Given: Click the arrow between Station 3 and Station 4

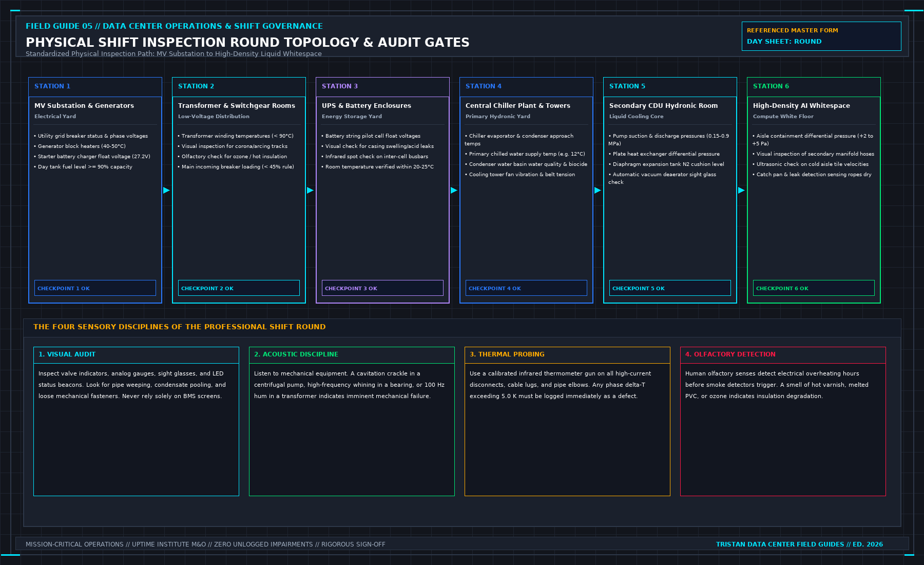Looking at the screenshot, I should pyautogui.click(x=454, y=190).
